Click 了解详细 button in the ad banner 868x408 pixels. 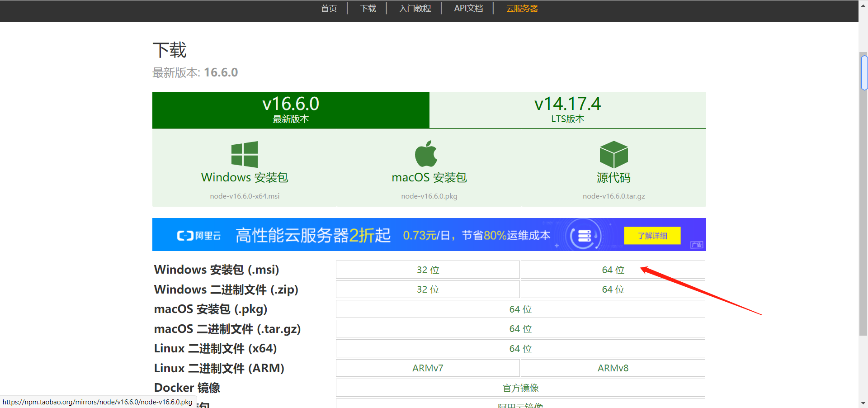click(x=652, y=236)
